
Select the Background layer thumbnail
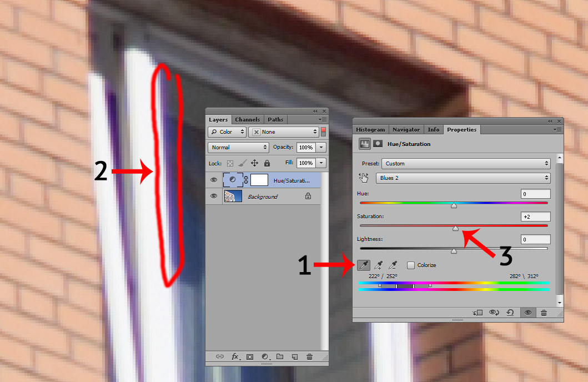(233, 196)
